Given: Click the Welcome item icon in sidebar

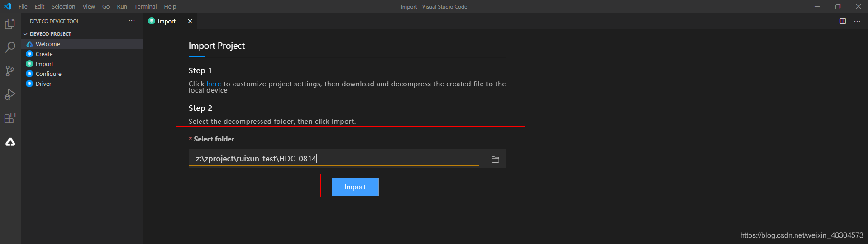Looking at the screenshot, I should click(x=29, y=44).
